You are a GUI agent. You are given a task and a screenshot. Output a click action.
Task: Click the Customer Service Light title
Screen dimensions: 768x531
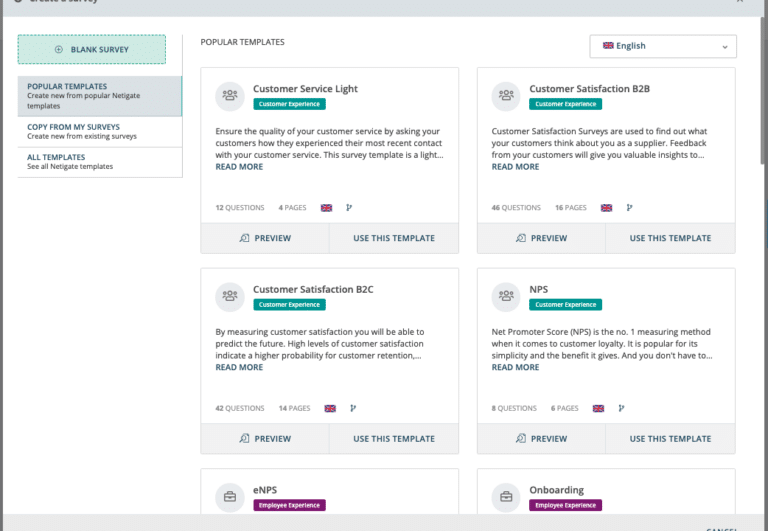click(305, 89)
